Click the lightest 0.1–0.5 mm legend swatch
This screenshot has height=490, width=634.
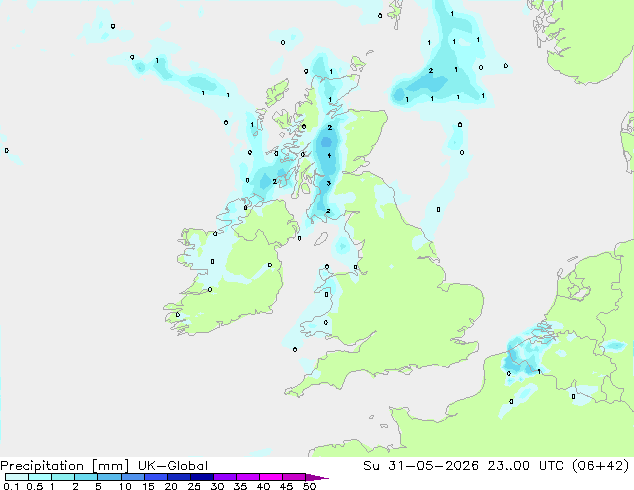[17, 477]
